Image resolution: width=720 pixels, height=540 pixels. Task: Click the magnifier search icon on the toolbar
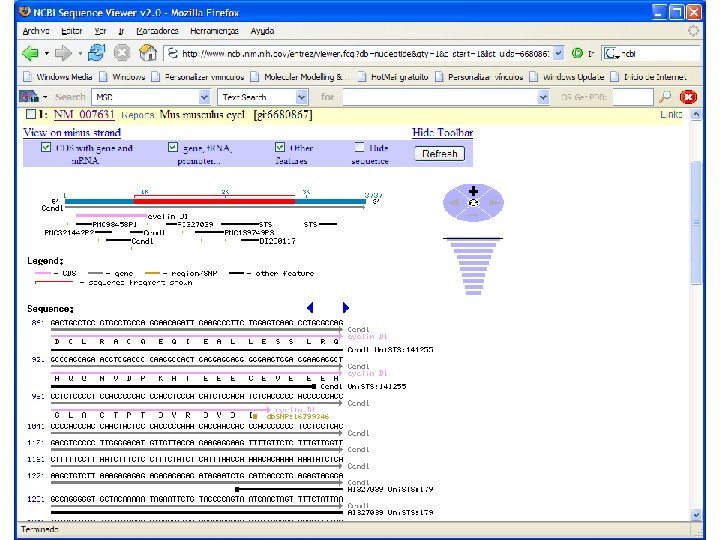664,97
